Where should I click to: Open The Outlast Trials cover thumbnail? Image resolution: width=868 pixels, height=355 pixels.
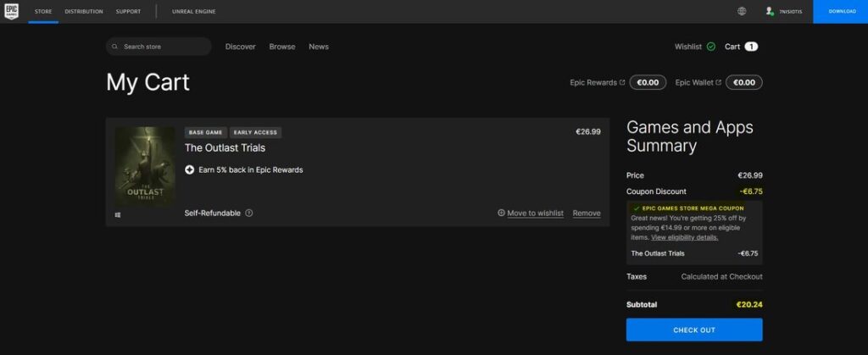pos(145,166)
